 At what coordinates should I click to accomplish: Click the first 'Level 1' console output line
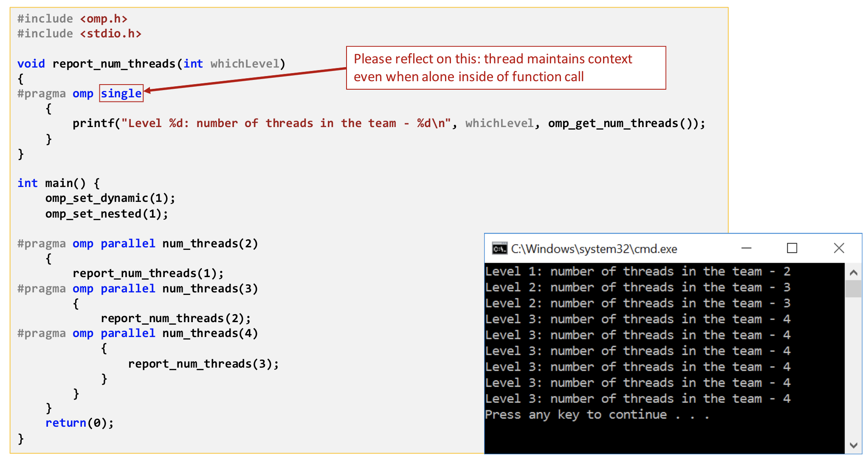click(x=638, y=272)
